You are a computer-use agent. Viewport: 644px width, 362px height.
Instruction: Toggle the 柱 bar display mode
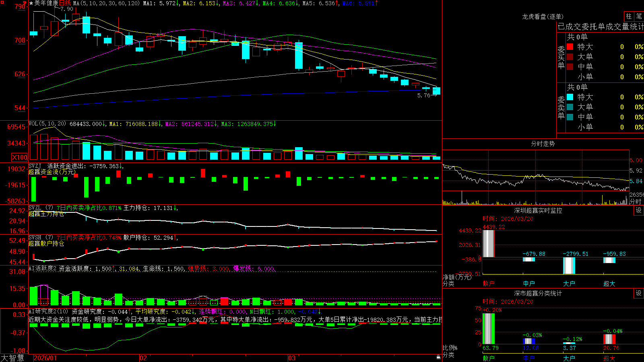pyautogui.click(x=629, y=16)
